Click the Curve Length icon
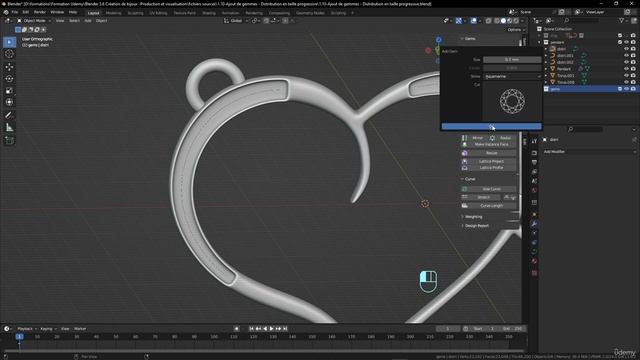 (464, 206)
